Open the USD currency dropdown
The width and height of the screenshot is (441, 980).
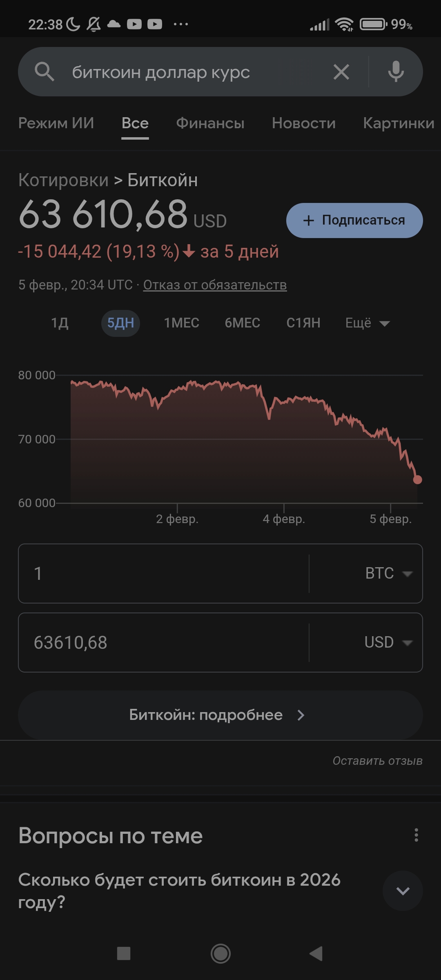388,642
